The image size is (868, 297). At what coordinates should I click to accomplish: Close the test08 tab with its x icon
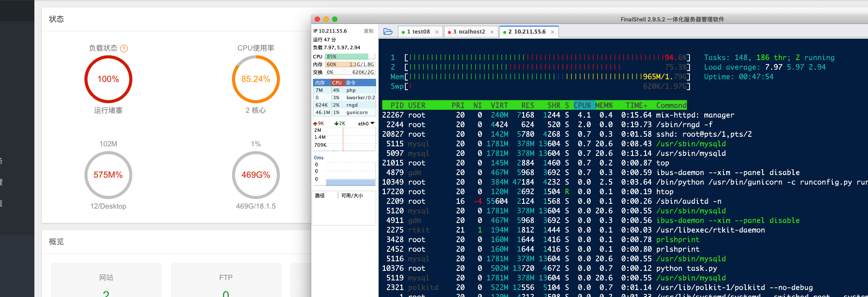[x=437, y=32]
